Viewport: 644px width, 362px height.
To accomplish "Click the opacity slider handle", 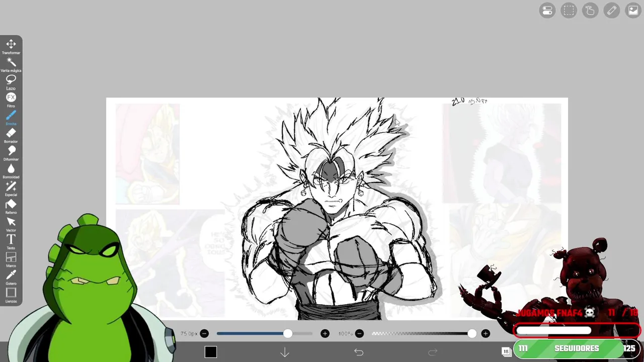I will [x=472, y=333].
